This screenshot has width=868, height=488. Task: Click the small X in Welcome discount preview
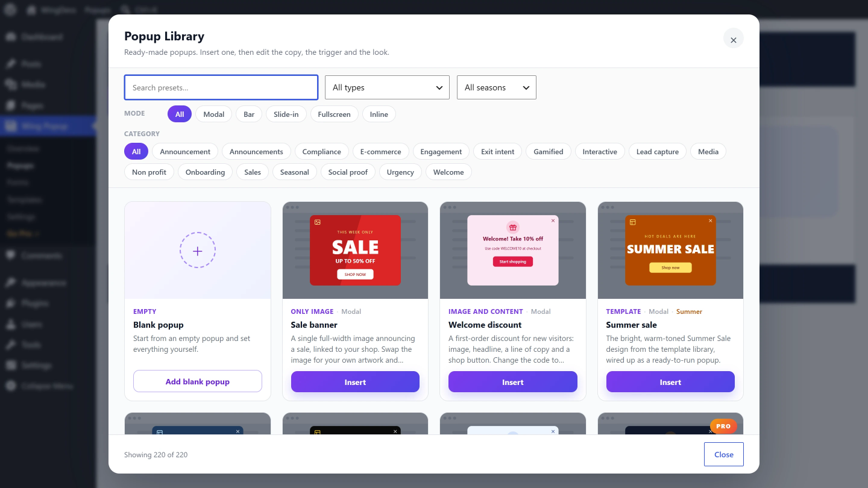pos(553,221)
